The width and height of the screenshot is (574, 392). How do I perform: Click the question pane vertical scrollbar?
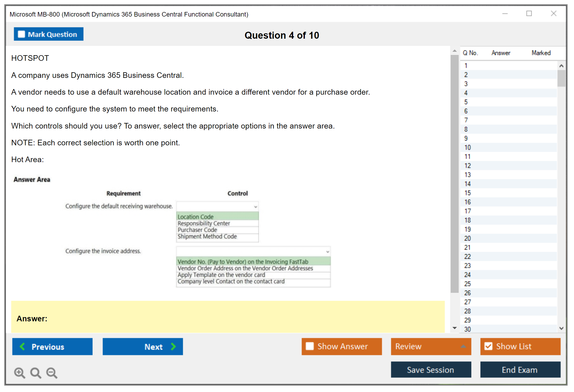(454, 173)
